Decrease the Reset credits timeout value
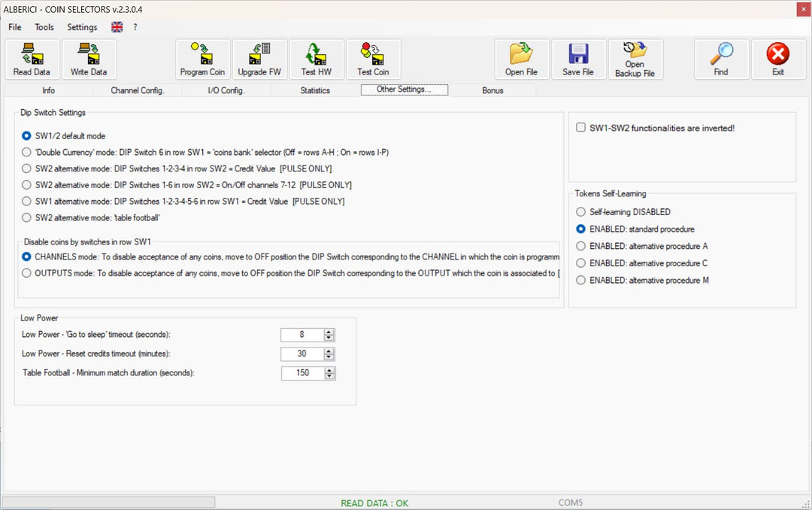The image size is (812, 510). 329,357
